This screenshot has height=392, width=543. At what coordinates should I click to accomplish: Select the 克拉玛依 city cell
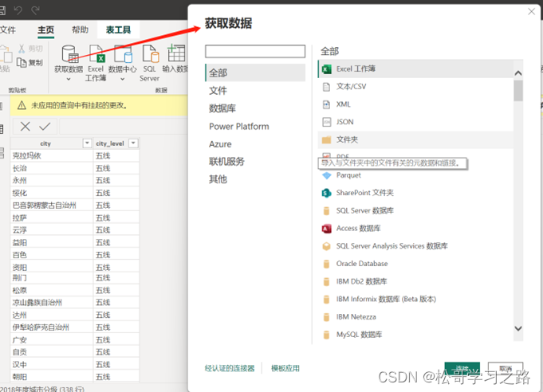tap(52, 155)
